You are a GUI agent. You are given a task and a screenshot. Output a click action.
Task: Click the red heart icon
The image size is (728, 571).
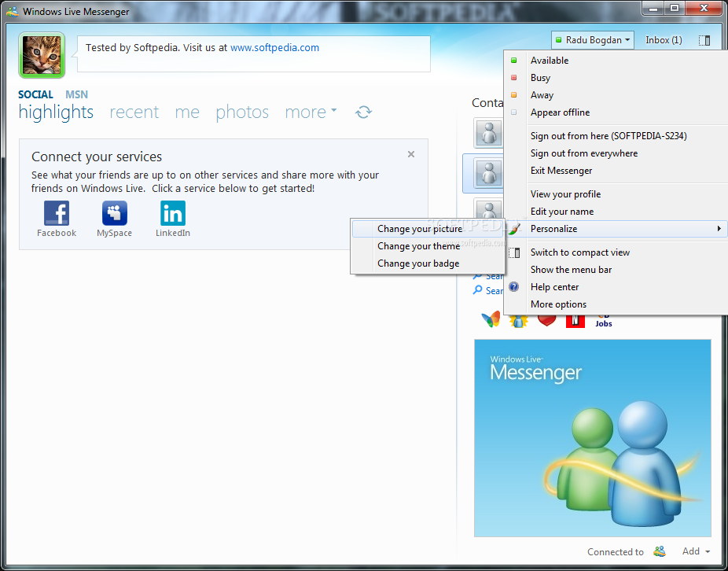point(547,319)
